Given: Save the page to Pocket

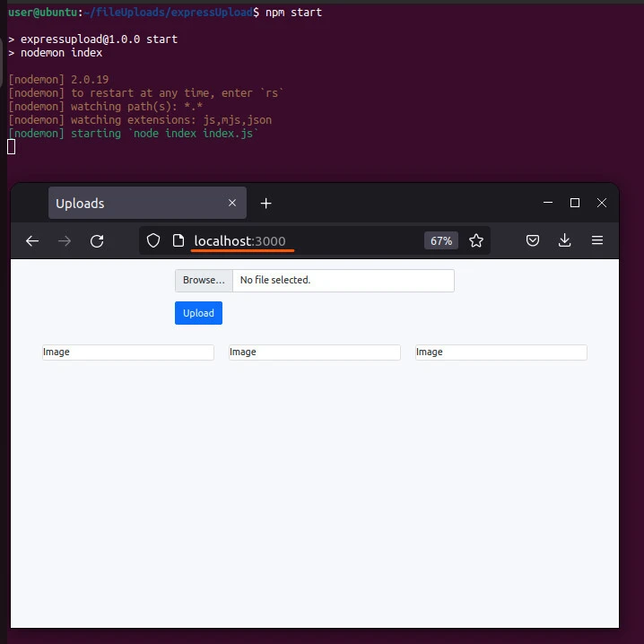Looking at the screenshot, I should pyautogui.click(x=533, y=240).
